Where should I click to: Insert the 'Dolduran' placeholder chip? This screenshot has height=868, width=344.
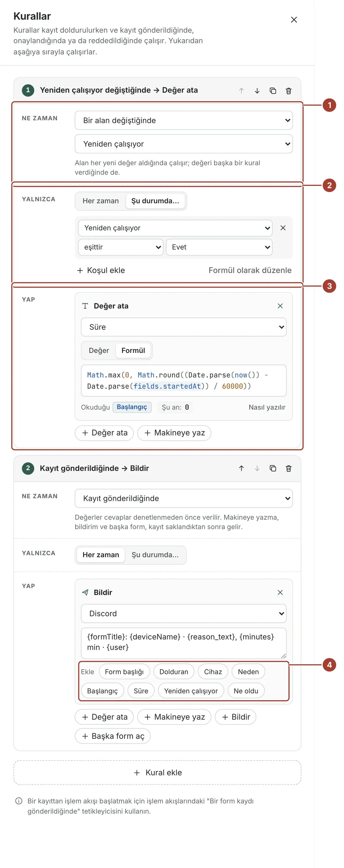pyautogui.click(x=174, y=672)
